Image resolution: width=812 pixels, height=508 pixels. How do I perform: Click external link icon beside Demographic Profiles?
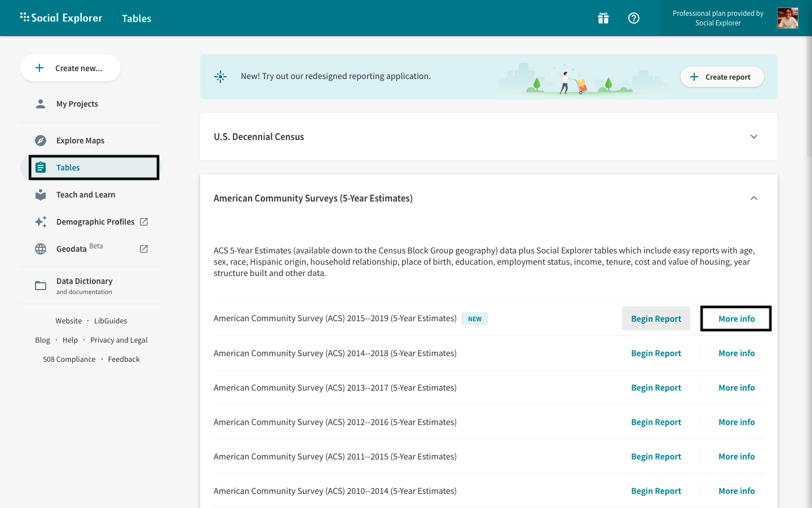[x=144, y=222]
